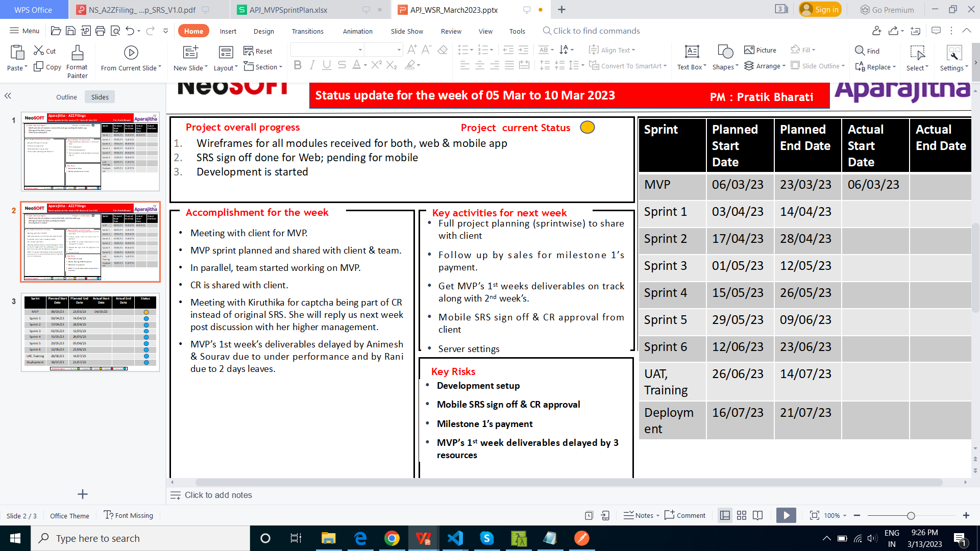Click the Sign in button
This screenshot has width=980, height=551.
820,9
